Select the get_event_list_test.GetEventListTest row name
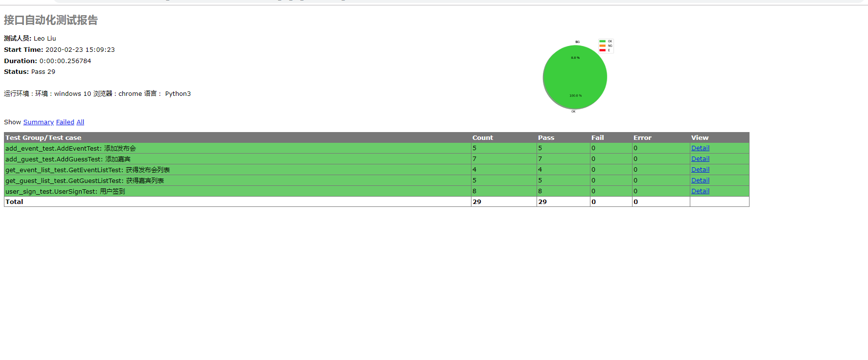The width and height of the screenshot is (868, 360). point(88,170)
